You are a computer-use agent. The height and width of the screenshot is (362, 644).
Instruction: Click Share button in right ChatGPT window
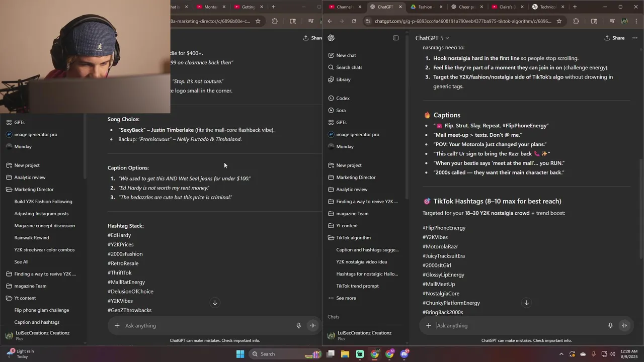point(614,38)
